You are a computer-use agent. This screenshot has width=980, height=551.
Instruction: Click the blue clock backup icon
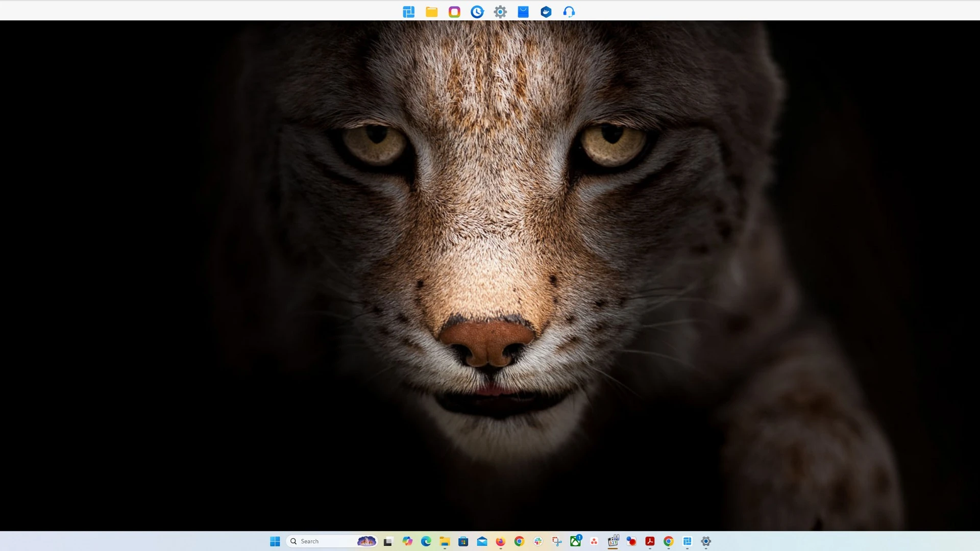(477, 12)
